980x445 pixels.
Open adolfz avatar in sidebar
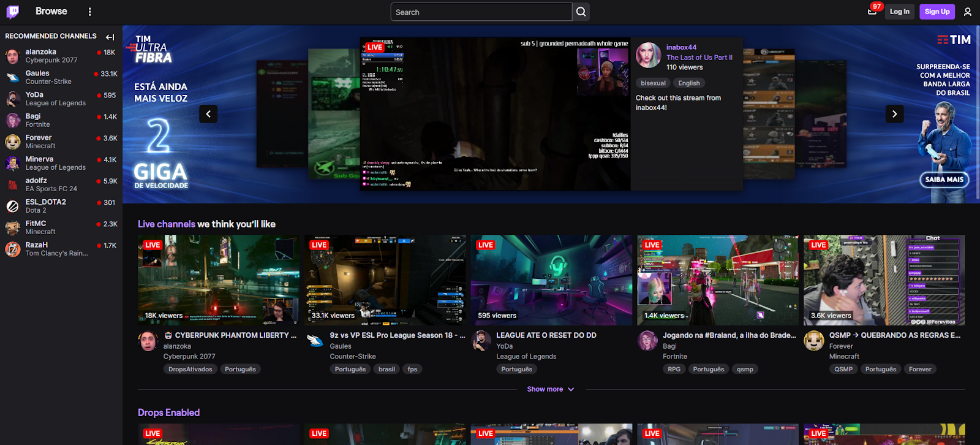[13, 184]
